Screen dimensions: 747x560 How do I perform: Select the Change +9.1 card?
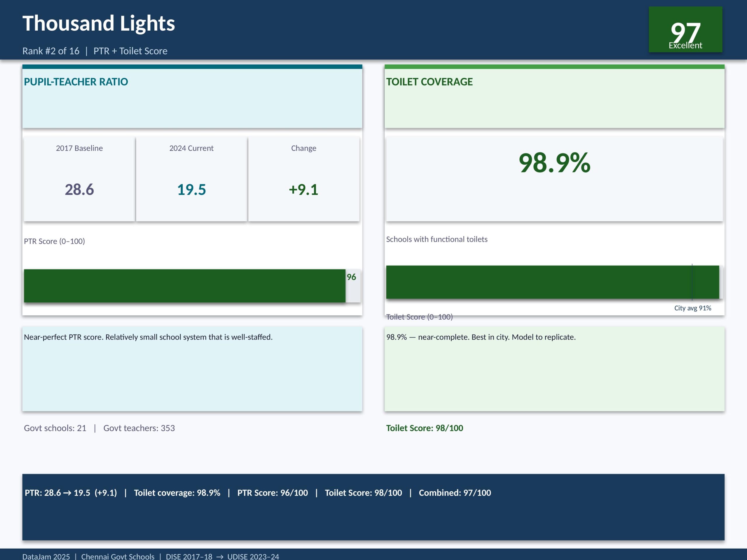pyautogui.click(x=303, y=179)
